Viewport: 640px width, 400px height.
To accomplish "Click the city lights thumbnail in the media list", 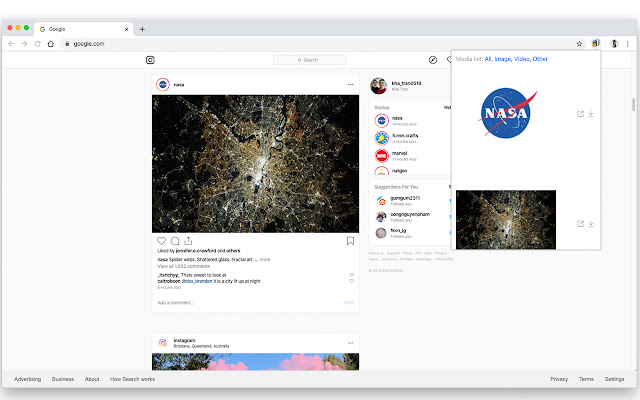I will 506,220.
